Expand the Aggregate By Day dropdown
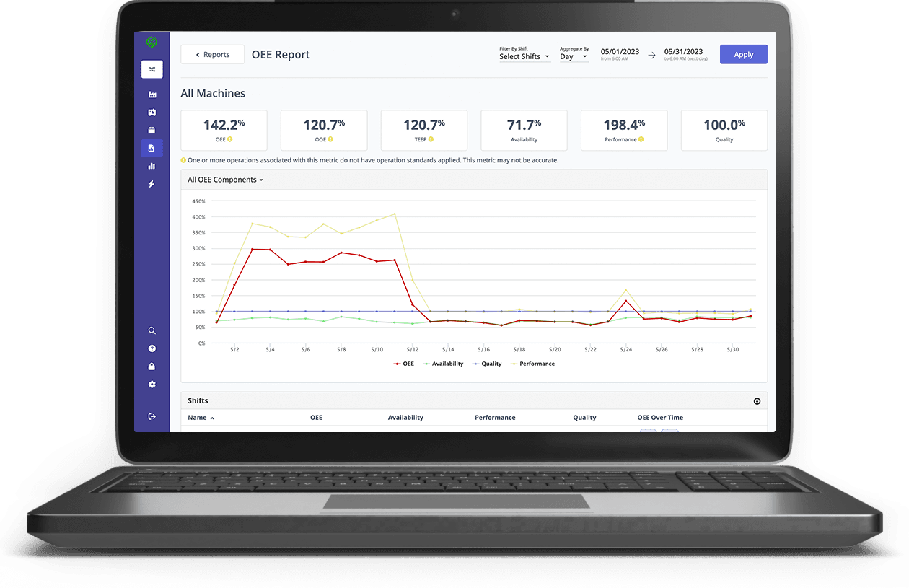The image size is (909, 588). (x=574, y=56)
